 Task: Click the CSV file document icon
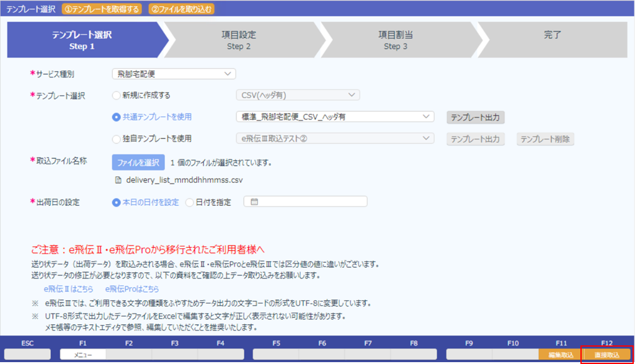[x=118, y=180]
